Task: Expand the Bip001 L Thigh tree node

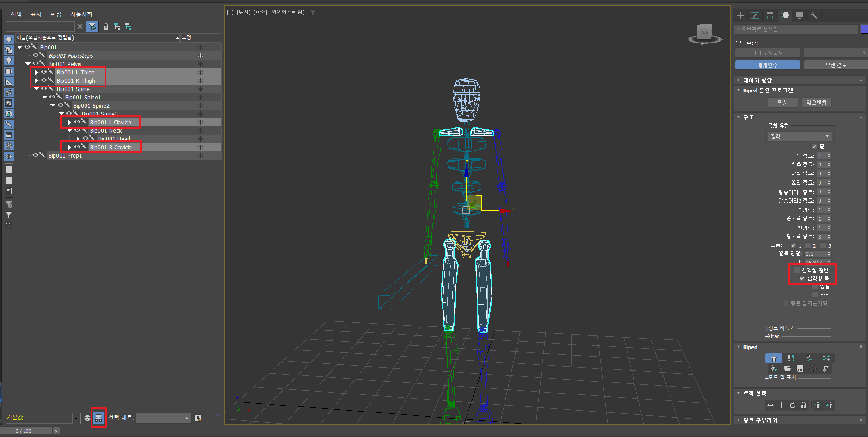Action: 37,73
